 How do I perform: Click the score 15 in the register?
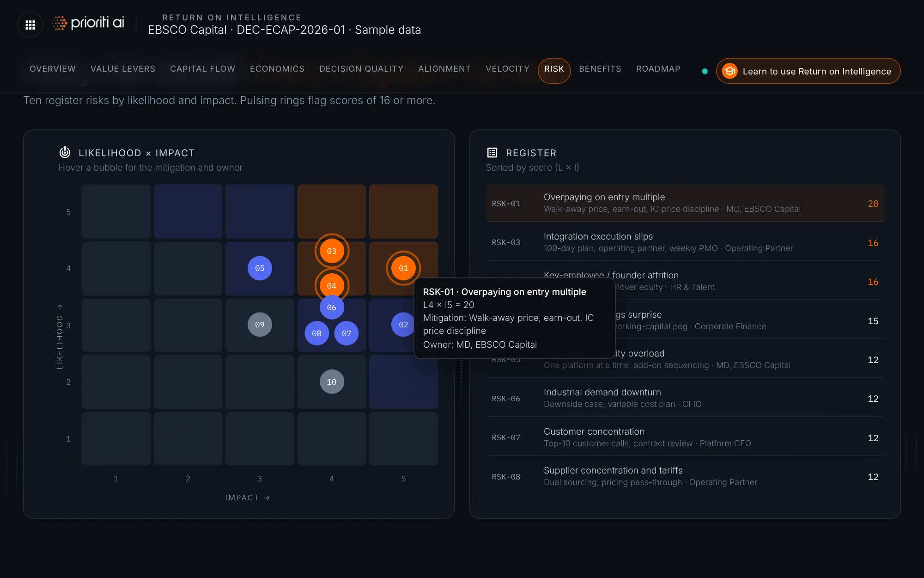pos(873,321)
